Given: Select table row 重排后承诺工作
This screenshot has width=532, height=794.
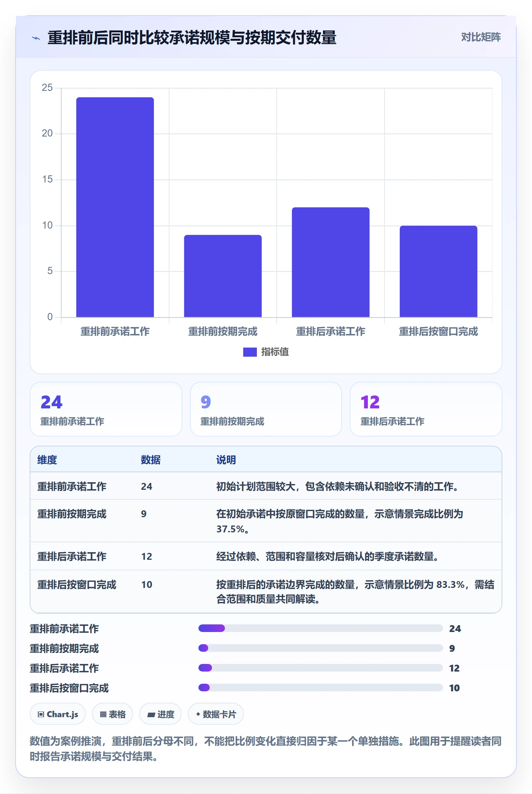Looking at the screenshot, I should (266, 556).
